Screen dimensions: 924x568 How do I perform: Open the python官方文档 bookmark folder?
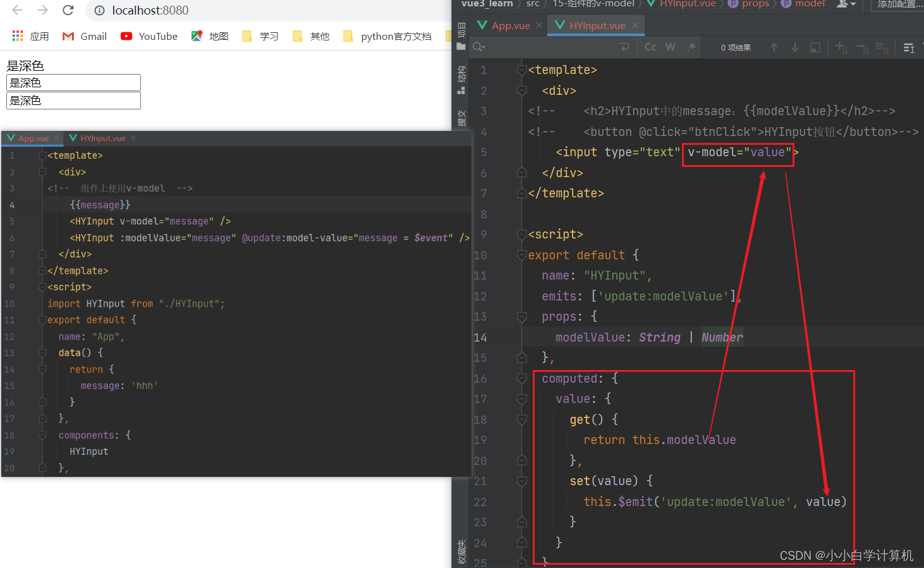click(x=387, y=36)
